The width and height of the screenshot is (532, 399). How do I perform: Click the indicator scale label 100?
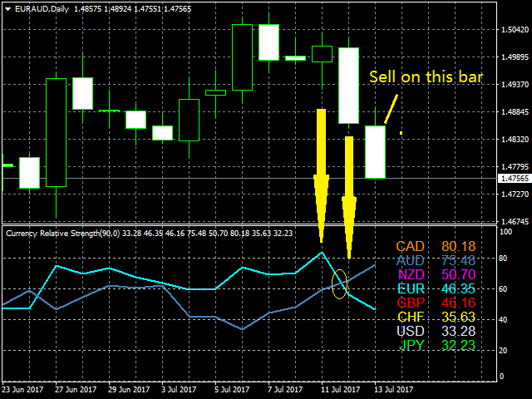506,232
